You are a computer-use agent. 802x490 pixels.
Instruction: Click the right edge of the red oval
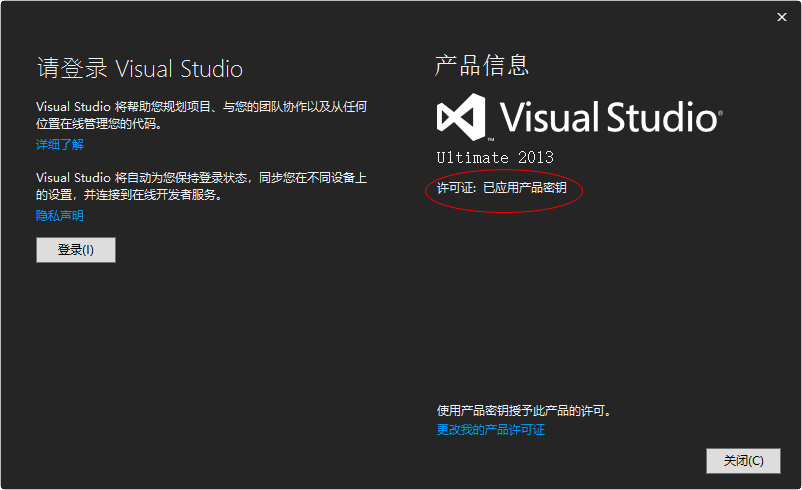582,189
